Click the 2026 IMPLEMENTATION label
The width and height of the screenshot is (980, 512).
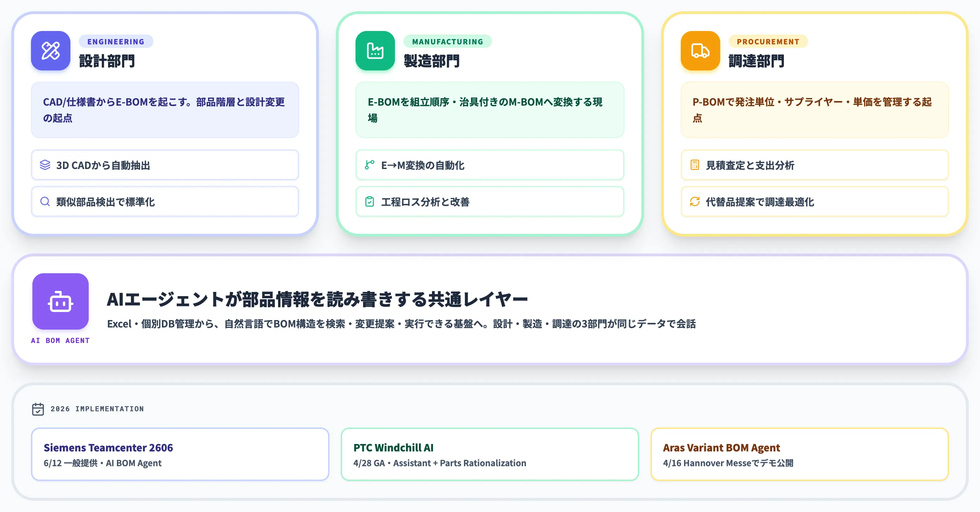[98, 409]
